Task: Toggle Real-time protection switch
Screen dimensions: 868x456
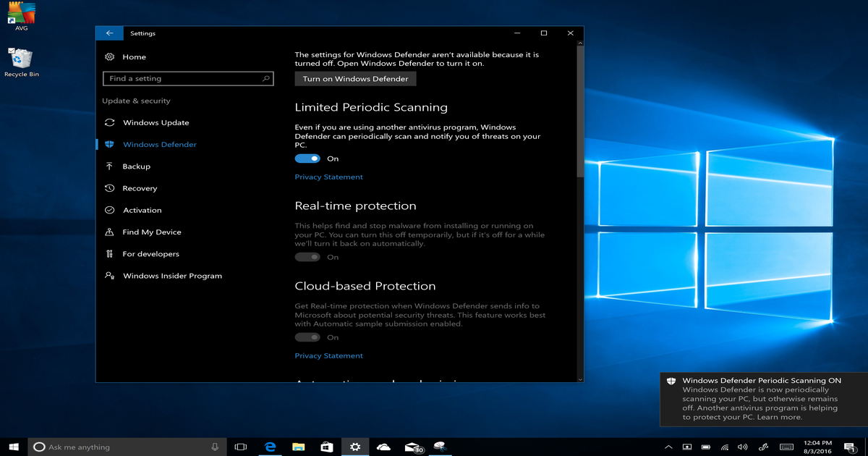Action: click(x=307, y=256)
